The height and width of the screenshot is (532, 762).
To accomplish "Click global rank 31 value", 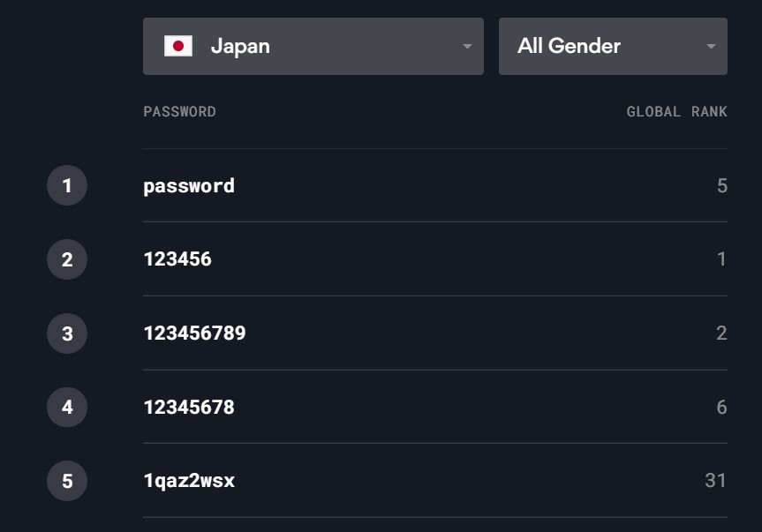I will [x=715, y=481].
